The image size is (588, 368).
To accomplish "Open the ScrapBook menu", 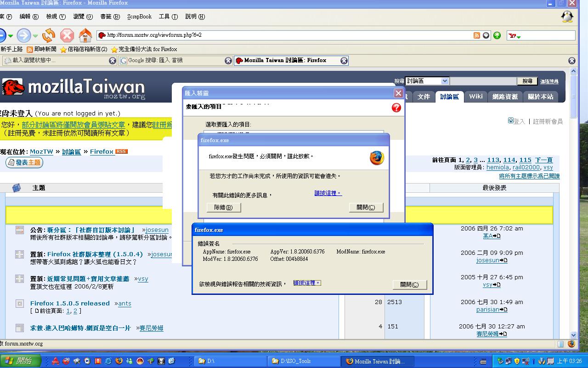I will pos(139,17).
